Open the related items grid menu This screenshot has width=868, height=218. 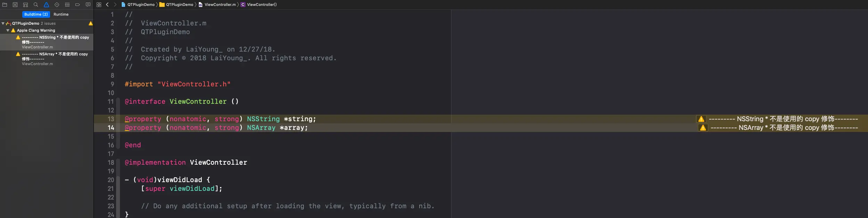99,5
